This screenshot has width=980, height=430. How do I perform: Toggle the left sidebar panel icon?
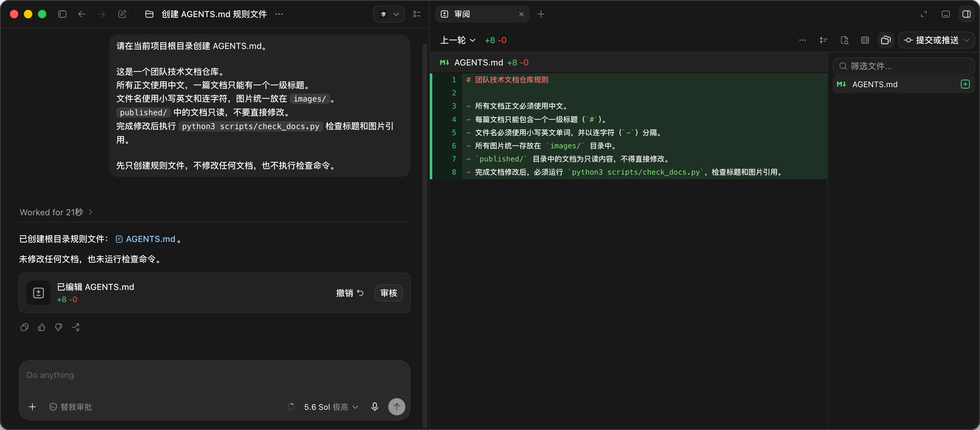62,14
